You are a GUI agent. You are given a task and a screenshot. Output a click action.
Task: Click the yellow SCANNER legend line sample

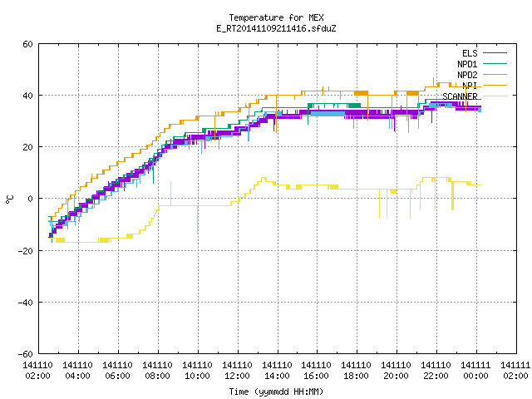[x=495, y=96]
